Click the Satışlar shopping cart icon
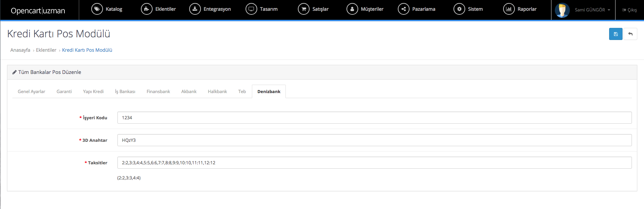 point(304,9)
